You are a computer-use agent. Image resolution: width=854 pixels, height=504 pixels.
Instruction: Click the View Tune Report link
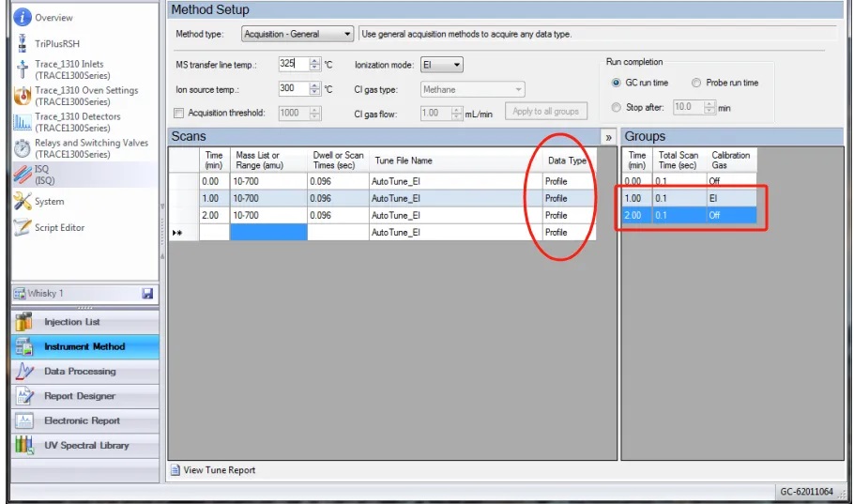(219, 470)
